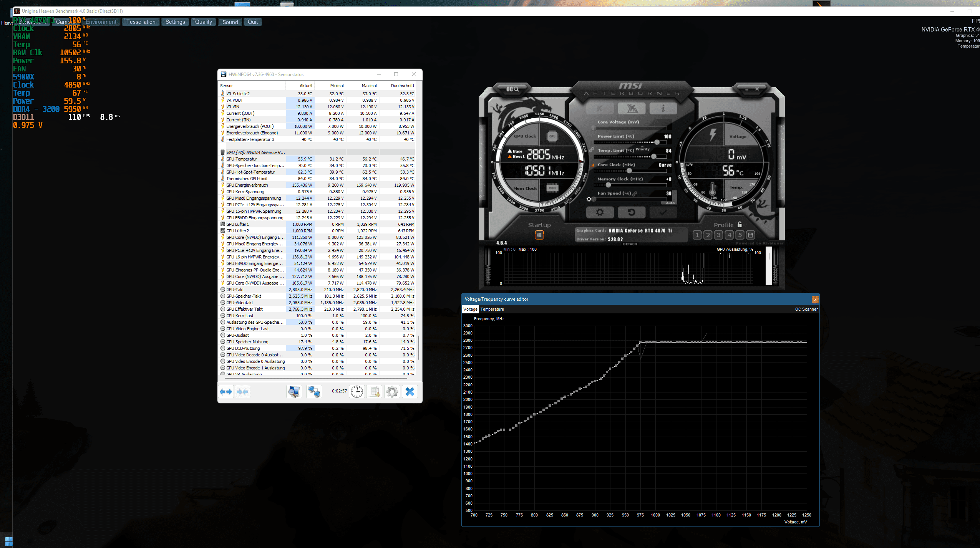Screen dimensions: 980x548
Task: Toggle the Windows startup button in Afterburner
Action: (x=539, y=235)
